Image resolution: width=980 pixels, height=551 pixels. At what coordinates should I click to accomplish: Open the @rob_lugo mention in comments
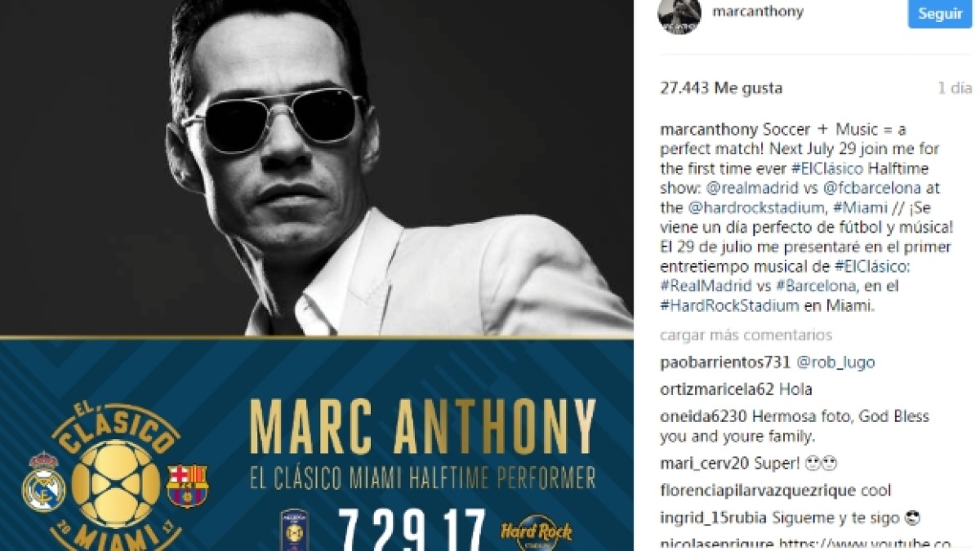pos(835,362)
